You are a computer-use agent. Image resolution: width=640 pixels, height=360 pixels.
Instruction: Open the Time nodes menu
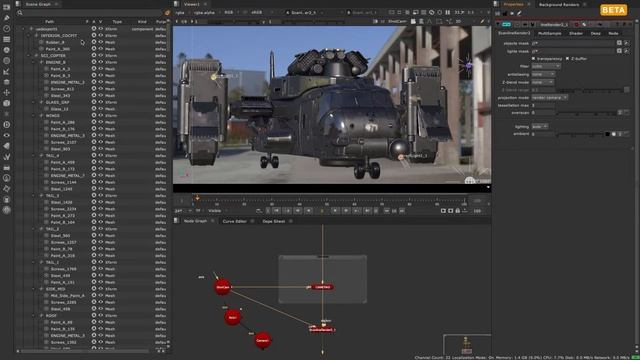[x=7, y=29]
